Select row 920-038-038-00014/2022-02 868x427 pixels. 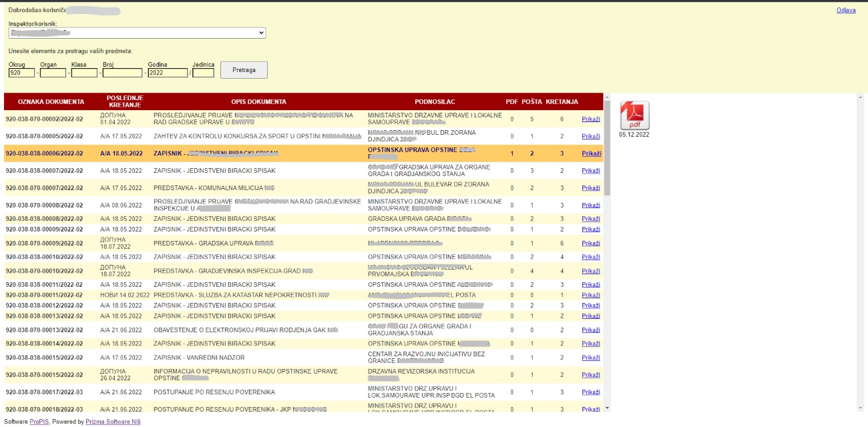click(303, 344)
